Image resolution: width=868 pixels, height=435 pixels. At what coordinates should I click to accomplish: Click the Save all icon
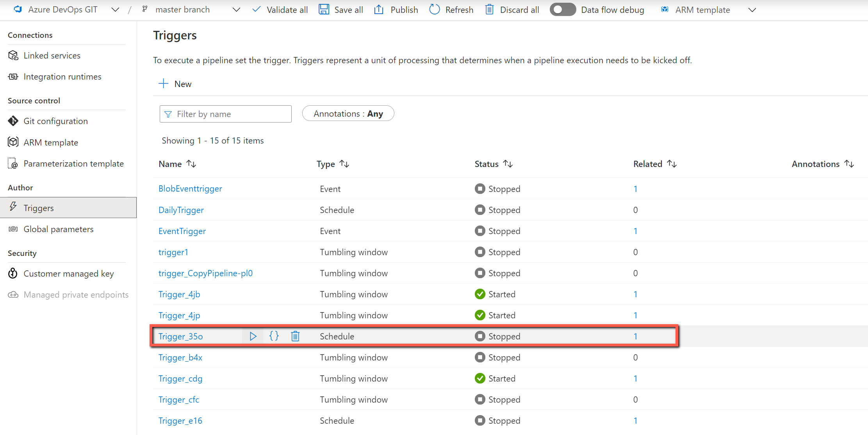324,9
